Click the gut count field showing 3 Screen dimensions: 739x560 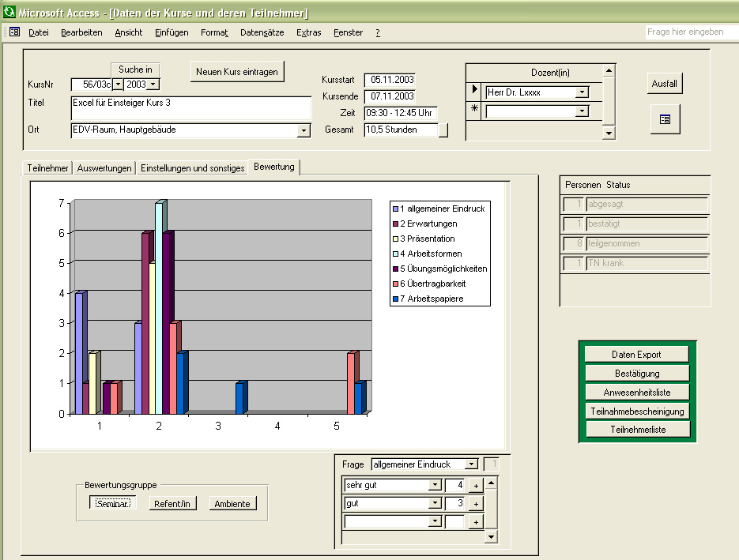tap(454, 503)
